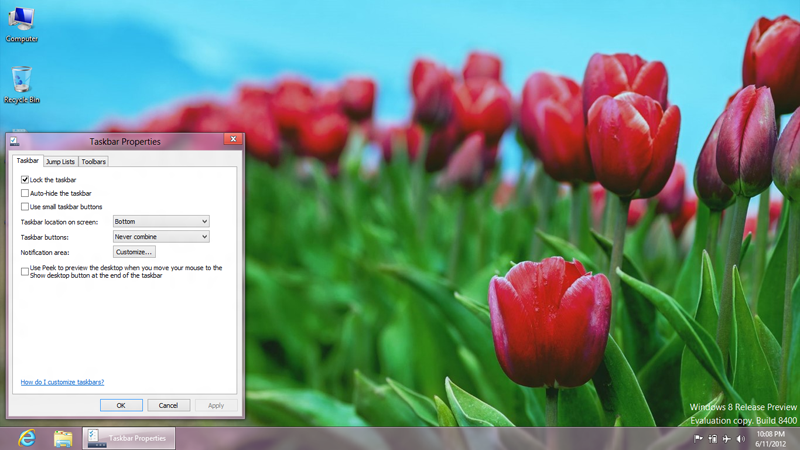This screenshot has height=450, width=800.
Task: Close the Taskbar Properties dialog
Action: click(x=233, y=139)
